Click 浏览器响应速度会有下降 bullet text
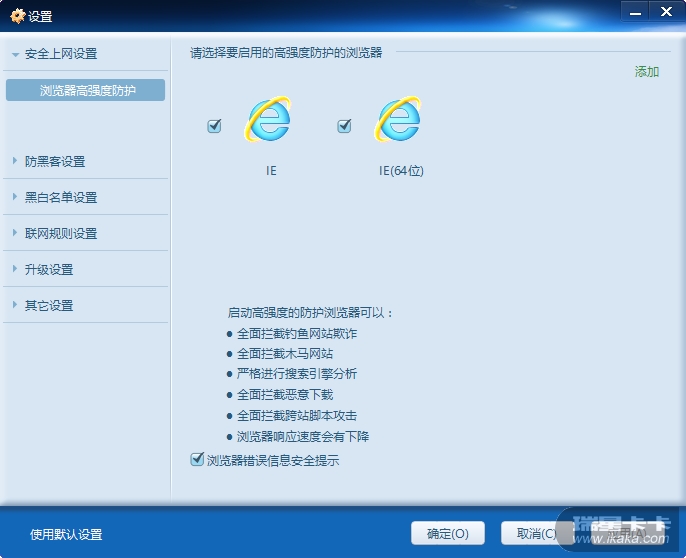Screen dimensions: 686x558 coord(303,436)
